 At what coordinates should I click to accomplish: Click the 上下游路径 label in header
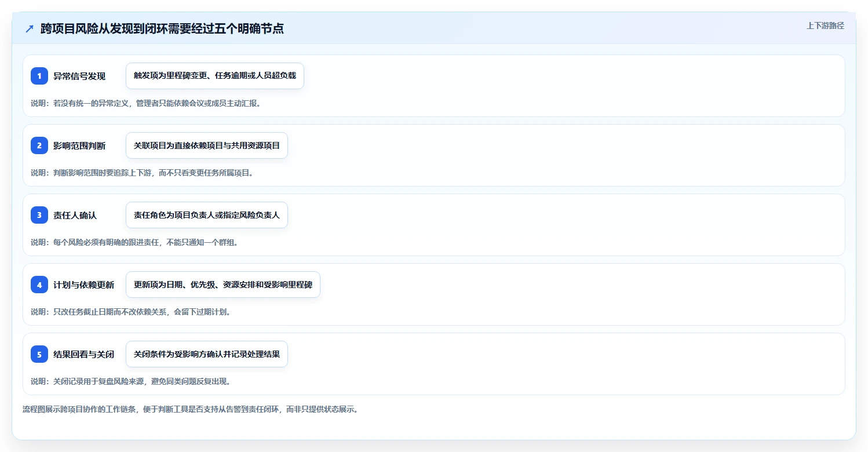tap(825, 25)
